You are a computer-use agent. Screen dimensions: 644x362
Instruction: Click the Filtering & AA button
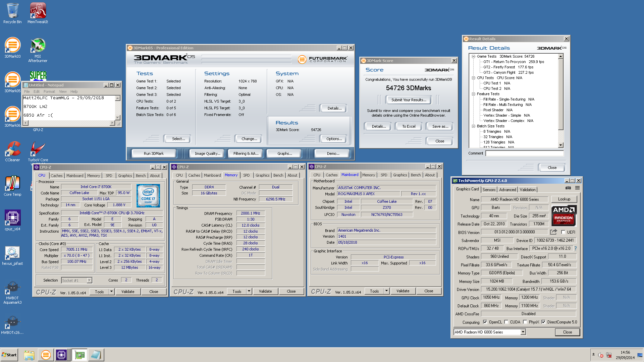(x=246, y=154)
